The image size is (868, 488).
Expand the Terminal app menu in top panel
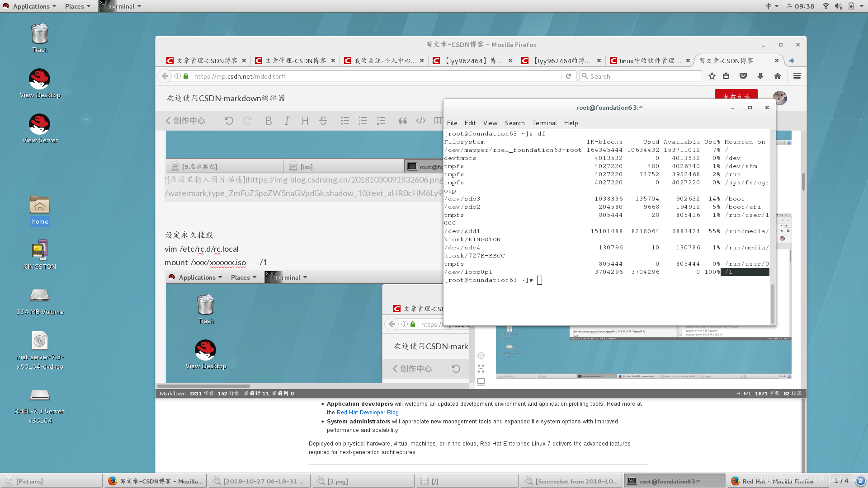click(121, 6)
